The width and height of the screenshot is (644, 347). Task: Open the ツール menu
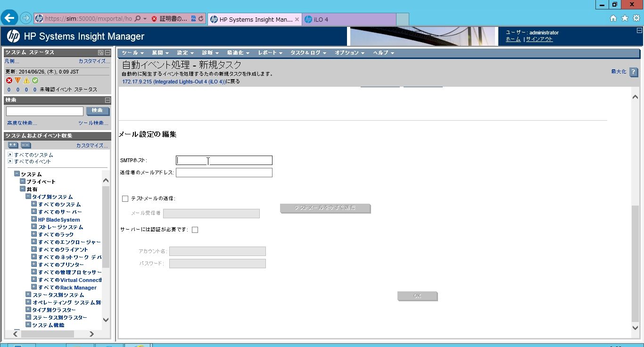tap(132, 53)
